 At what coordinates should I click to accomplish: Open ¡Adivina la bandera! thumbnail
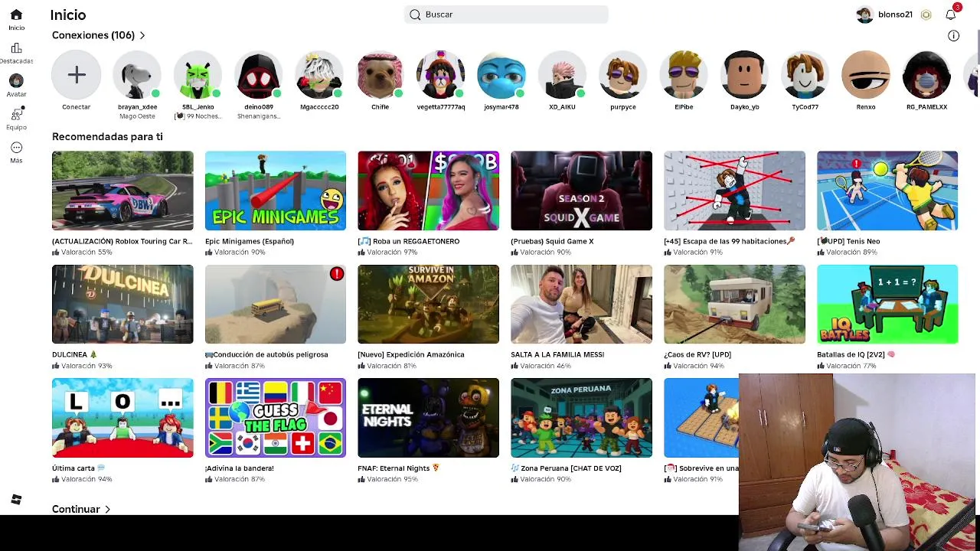click(x=276, y=418)
